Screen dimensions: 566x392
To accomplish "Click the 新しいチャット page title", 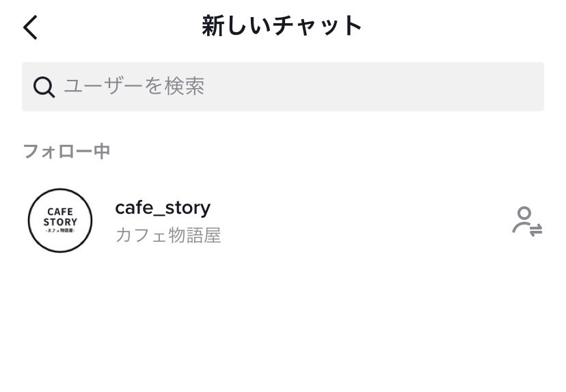I will (x=282, y=26).
